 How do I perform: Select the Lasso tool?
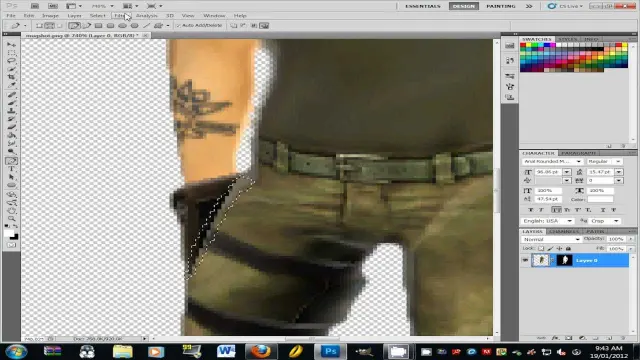tap(11, 61)
